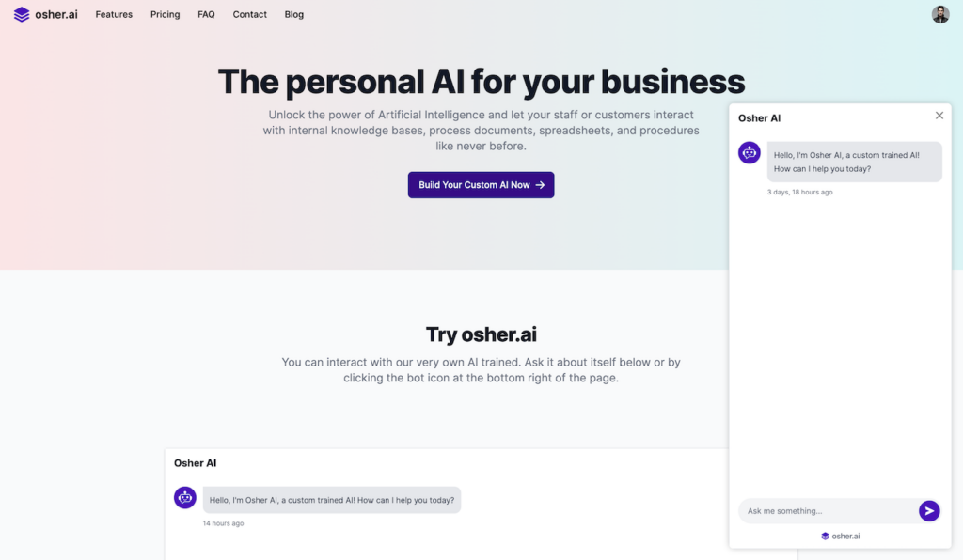Select Contact in the top navigation
The image size is (963, 560).
tap(249, 14)
